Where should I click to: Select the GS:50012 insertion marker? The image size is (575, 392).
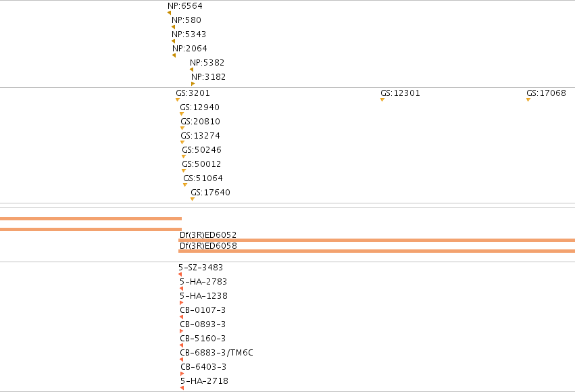point(184,171)
